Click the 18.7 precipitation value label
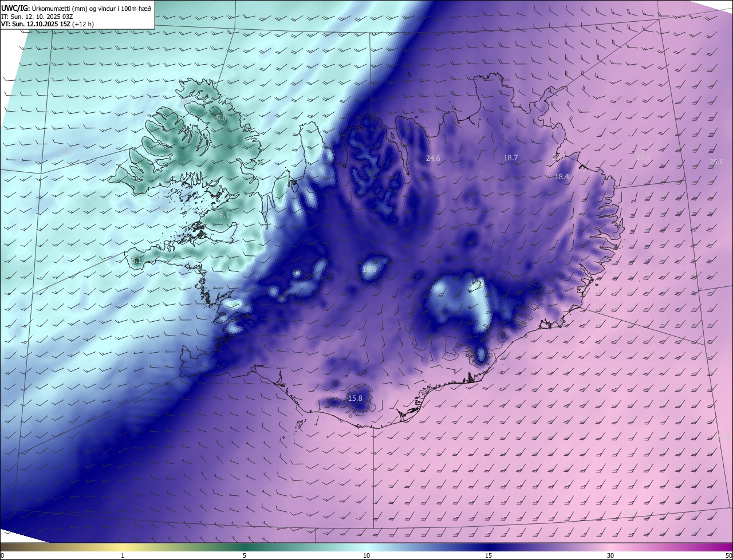The height and width of the screenshot is (560, 733). pos(511,157)
